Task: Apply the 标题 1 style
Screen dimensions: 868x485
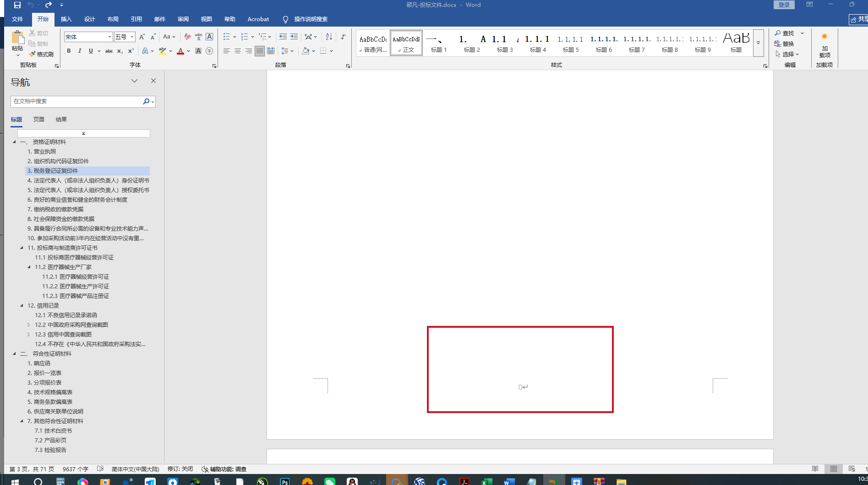Action: [x=439, y=43]
